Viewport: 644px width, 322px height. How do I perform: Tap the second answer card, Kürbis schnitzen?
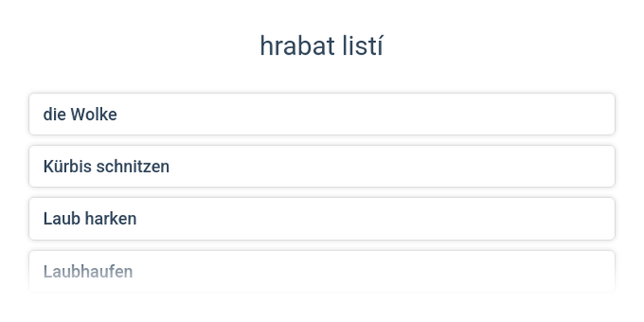(x=322, y=167)
